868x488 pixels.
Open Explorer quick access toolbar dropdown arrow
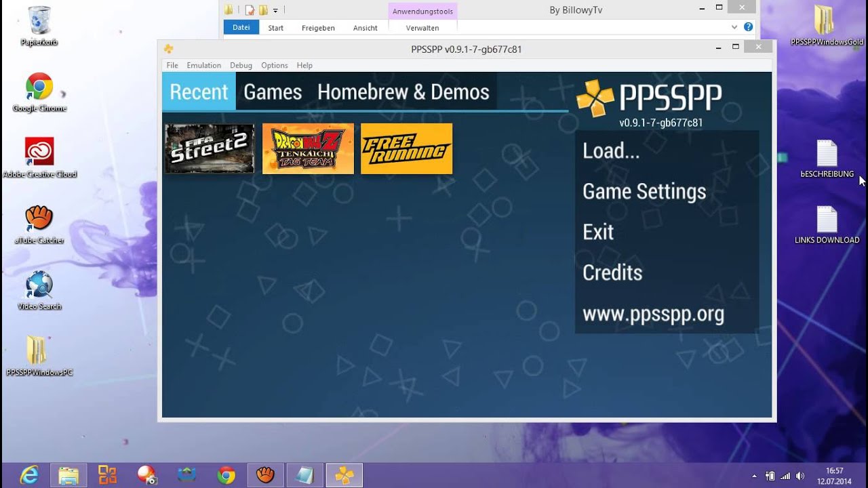click(x=275, y=10)
